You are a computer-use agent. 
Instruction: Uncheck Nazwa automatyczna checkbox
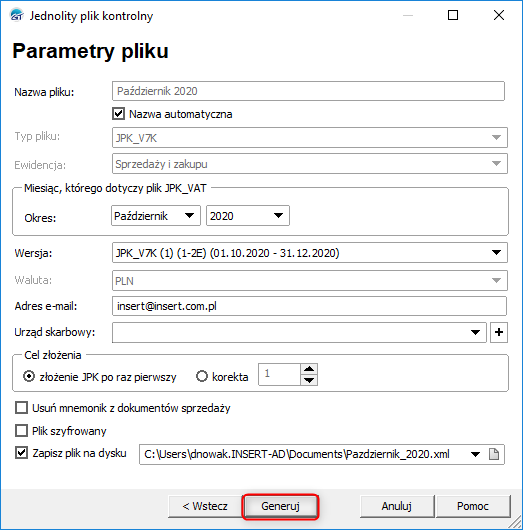click(x=118, y=114)
